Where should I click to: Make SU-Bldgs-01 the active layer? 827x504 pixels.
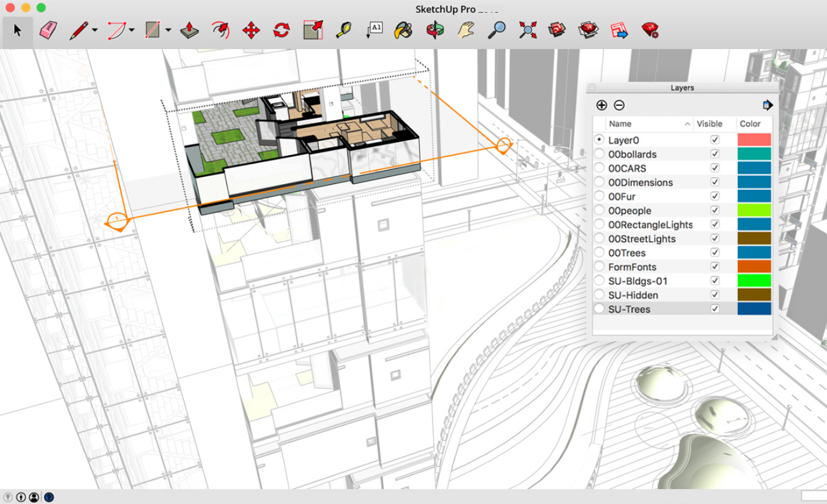click(599, 281)
